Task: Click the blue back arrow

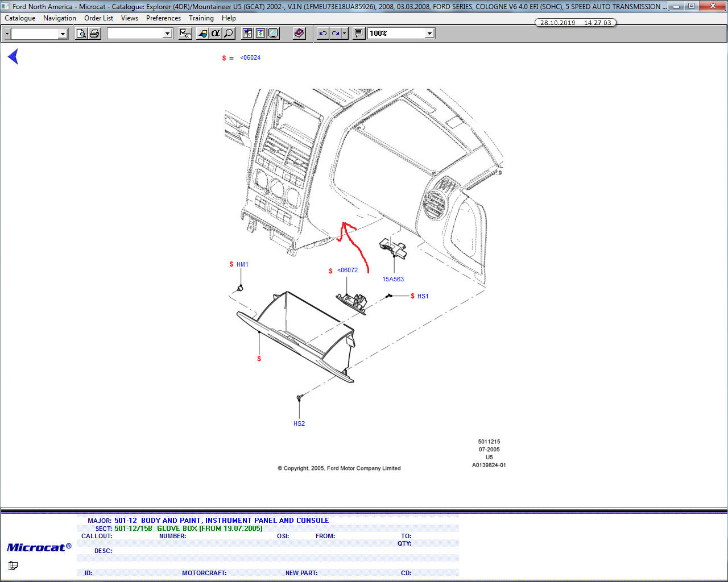Action: [13, 56]
